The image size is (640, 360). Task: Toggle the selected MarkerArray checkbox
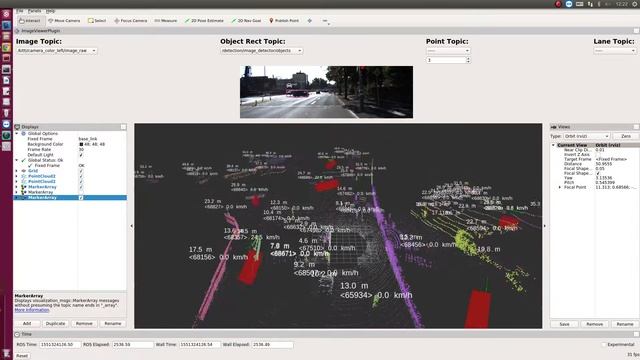[81, 197]
